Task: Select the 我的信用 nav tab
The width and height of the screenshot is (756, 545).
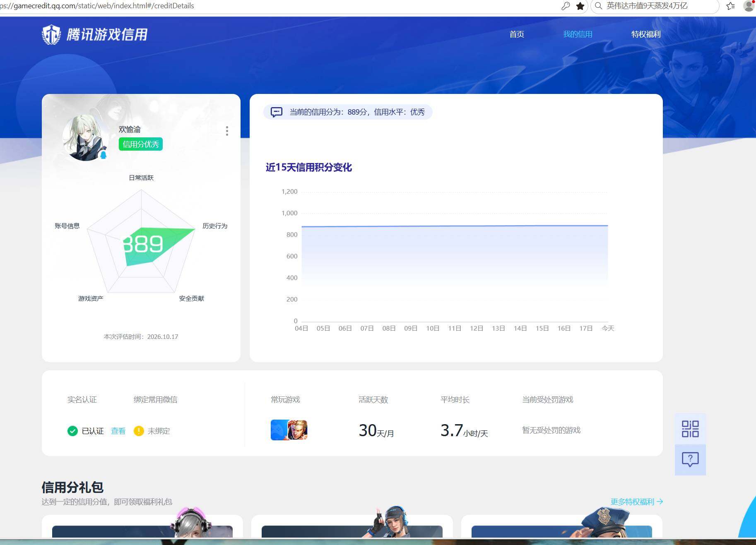Action: point(578,34)
